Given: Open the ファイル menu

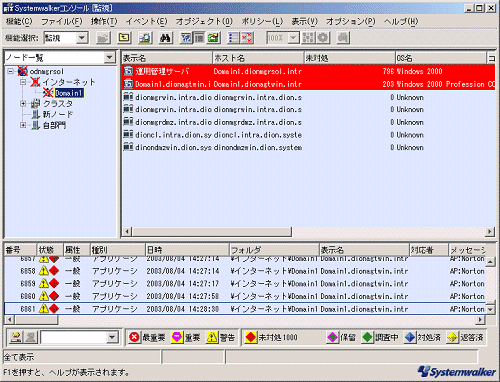Looking at the screenshot, I should pyautogui.click(x=62, y=21).
